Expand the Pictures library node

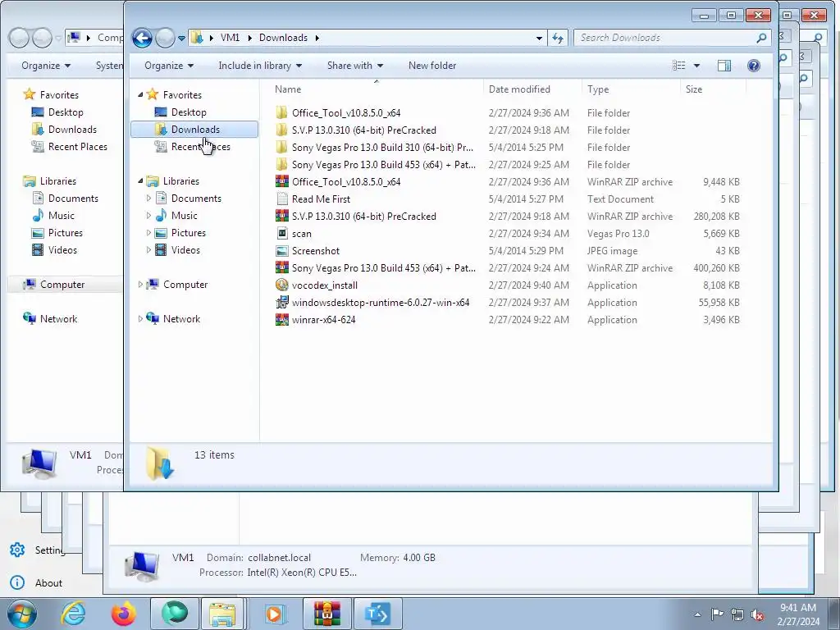click(148, 232)
